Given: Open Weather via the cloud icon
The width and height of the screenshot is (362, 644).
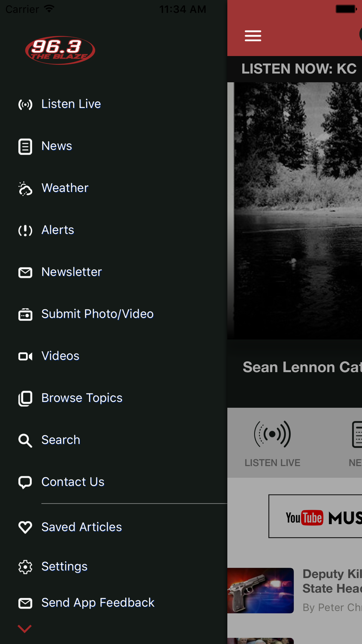Looking at the screenshot, I should pyautogui.click(x=25, y=189).
